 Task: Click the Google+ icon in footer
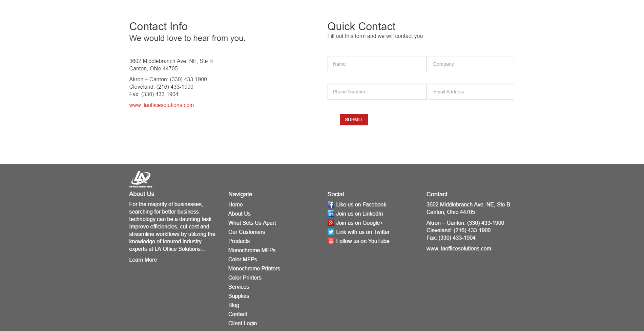point(331,223)
